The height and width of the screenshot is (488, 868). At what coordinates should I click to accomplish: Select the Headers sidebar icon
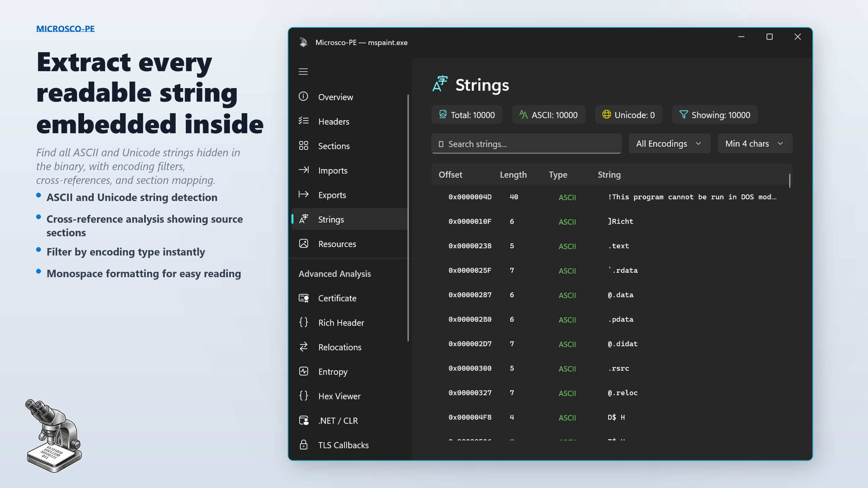(x=303, y=121)
